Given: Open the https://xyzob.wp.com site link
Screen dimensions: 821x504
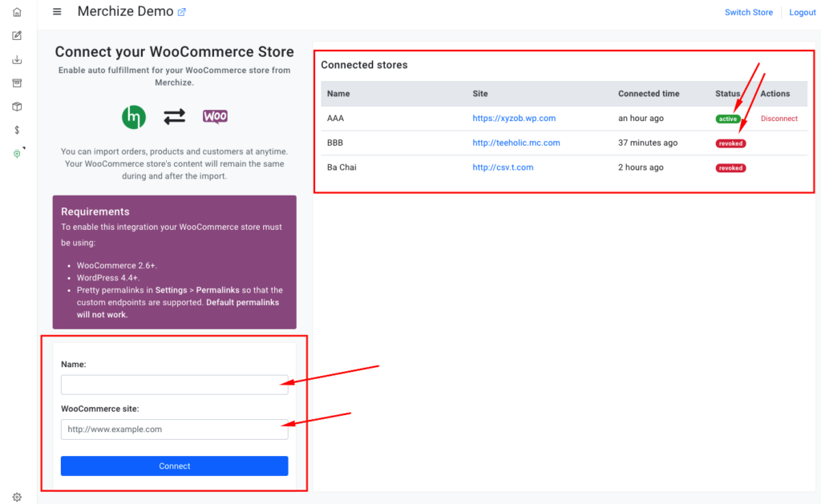Looking at the screenshot, I should [x=514, y=119].
